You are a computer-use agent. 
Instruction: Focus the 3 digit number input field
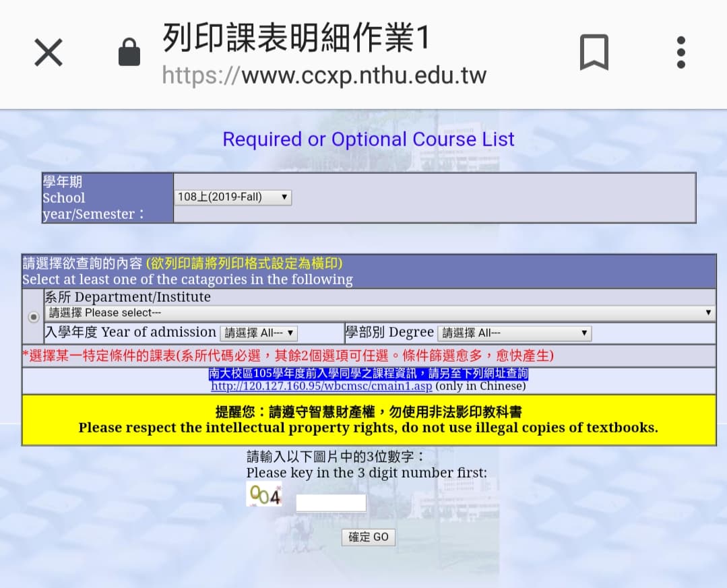tap(331, 502)
